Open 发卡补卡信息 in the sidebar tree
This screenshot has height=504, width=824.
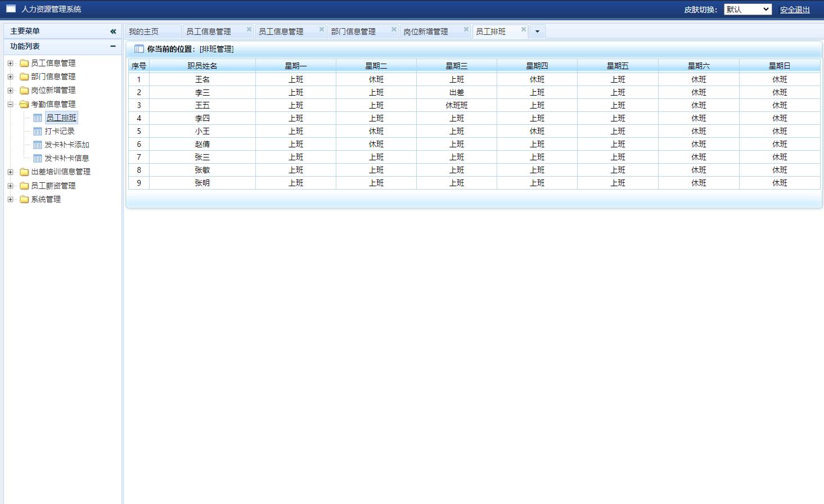(67, 158)
